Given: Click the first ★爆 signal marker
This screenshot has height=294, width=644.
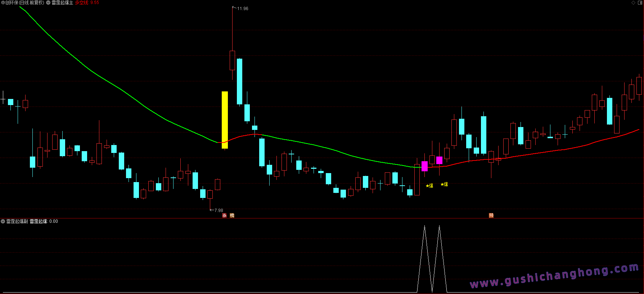Looking at the screenshot, I should click(429, 186).
